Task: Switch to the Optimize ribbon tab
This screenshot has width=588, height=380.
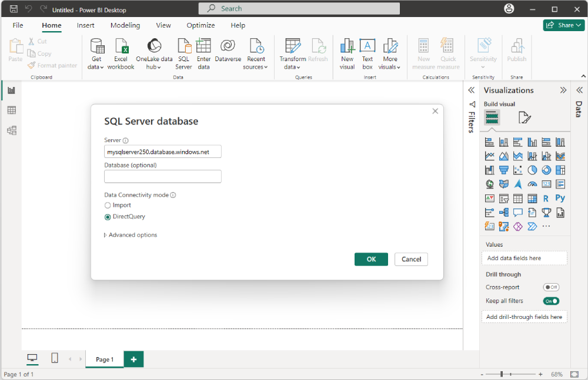Action: [x=201, y=25]
